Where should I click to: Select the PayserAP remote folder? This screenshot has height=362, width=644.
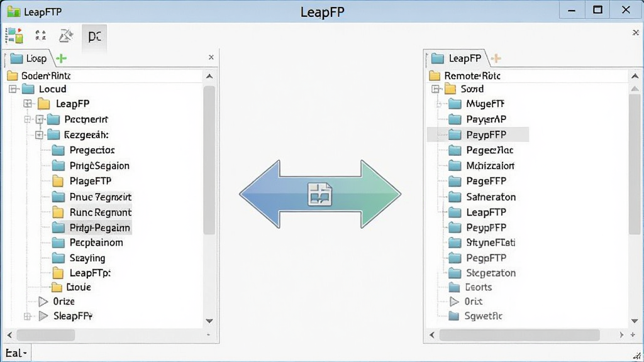pyautogui.click(x=477, y=119)
